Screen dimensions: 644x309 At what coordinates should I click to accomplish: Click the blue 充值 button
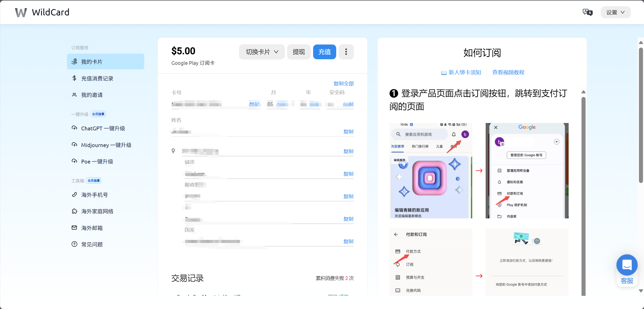[x=324, y=52]
